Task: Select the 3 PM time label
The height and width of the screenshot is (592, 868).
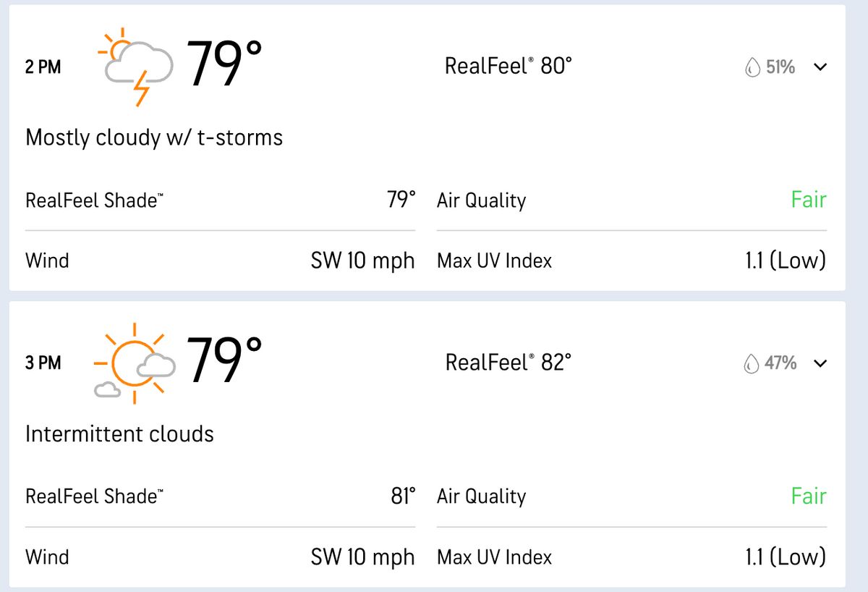Action: 43,363
